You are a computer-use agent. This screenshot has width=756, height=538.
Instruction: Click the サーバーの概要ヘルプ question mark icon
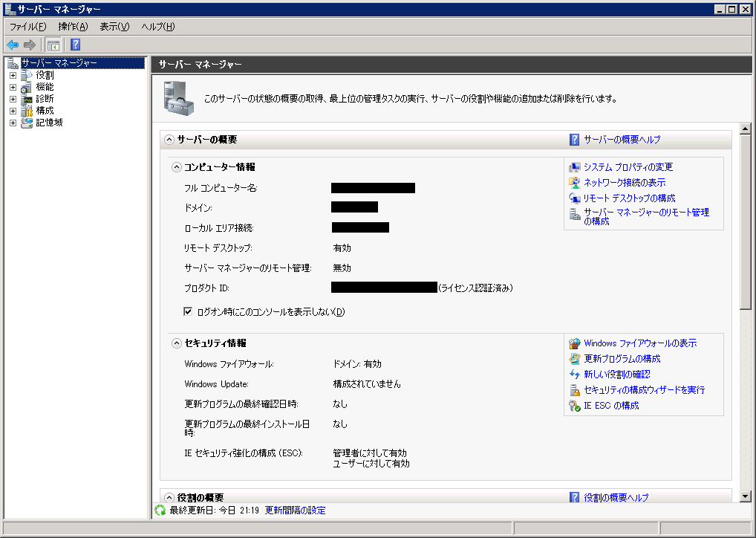click(x=574, y=140)
